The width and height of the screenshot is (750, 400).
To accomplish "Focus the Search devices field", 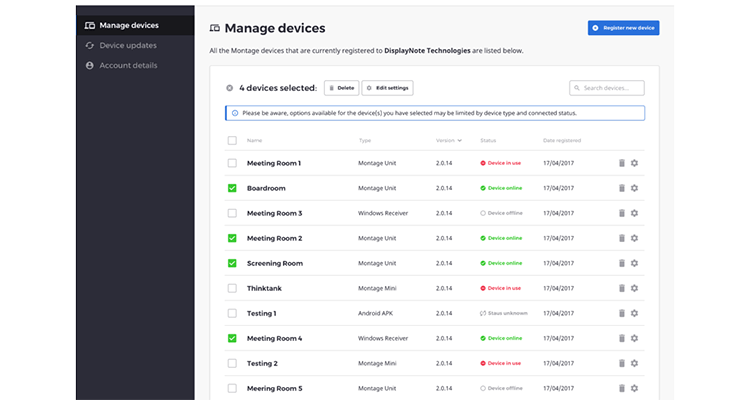I will [607, 88].
